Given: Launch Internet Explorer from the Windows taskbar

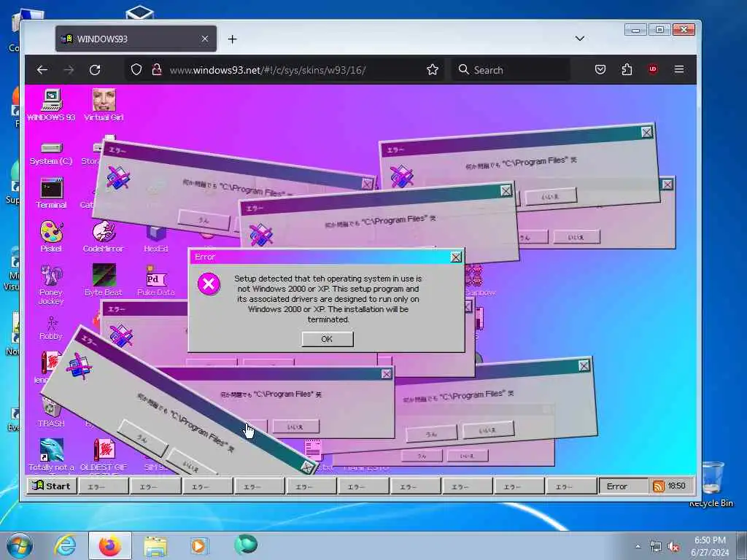Looking at the screenshot, I should click(65, 545).
